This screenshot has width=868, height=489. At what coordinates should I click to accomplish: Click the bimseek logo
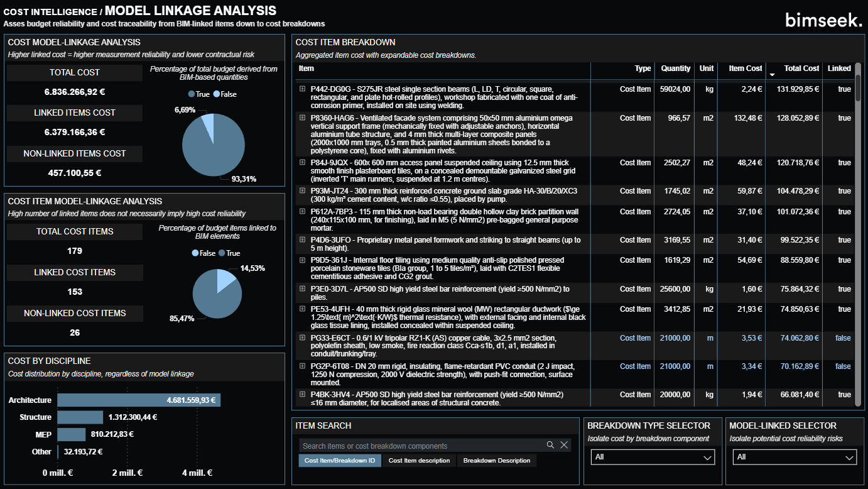coord(823,20)
